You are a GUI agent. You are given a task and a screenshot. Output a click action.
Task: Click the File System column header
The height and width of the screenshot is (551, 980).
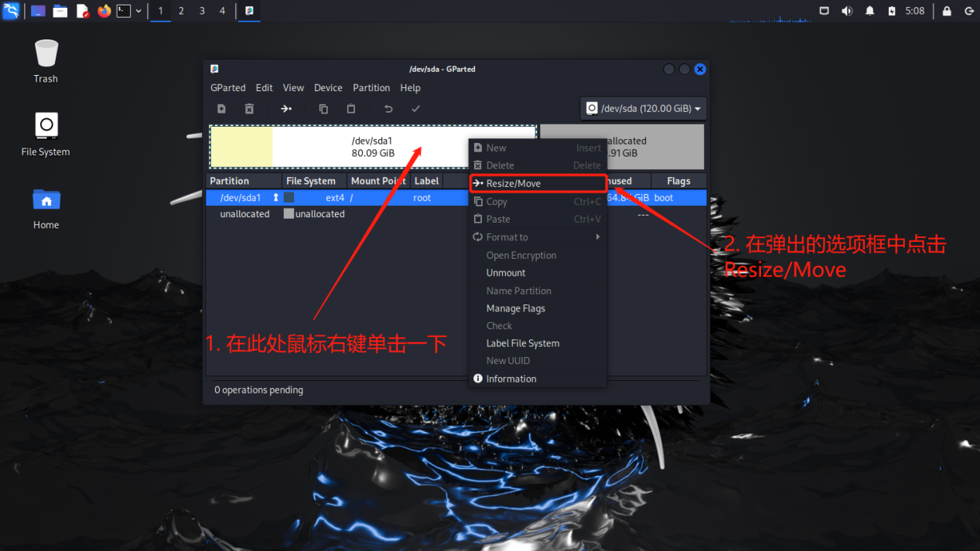(x=314, y=181)
